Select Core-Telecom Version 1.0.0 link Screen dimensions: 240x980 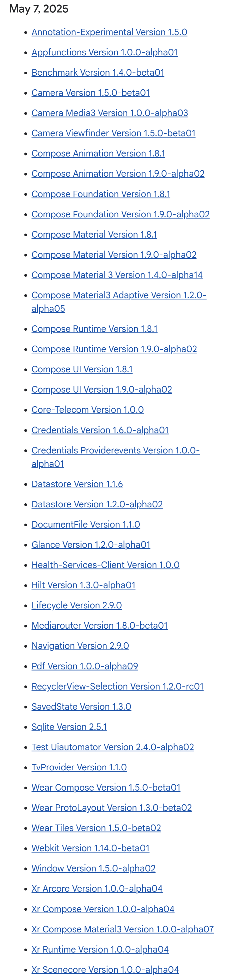87,410
